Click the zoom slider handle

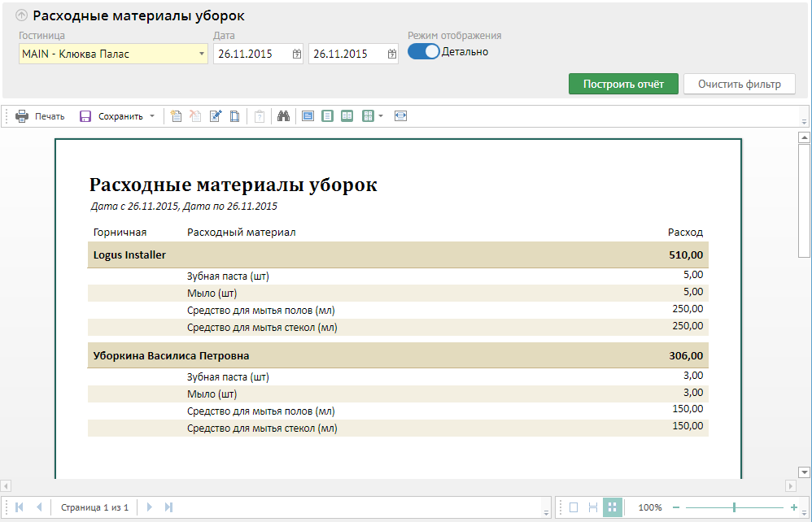pos(734,507)
